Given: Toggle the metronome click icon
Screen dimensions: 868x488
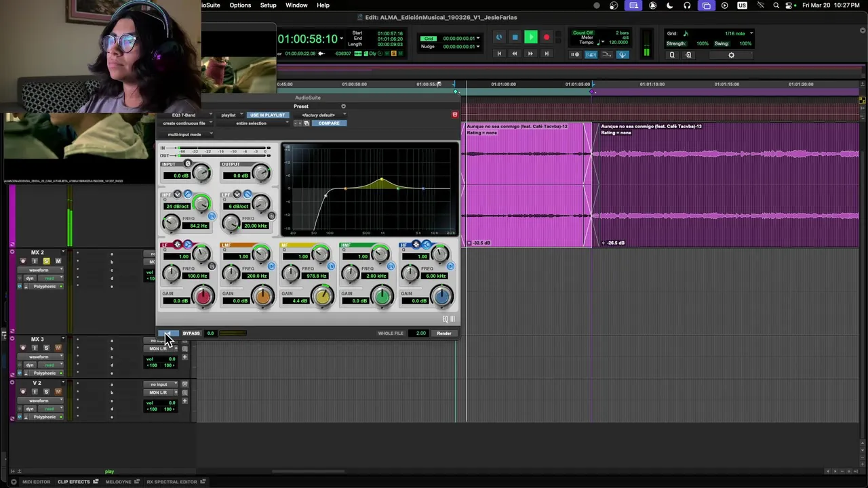Looking at the screenshot, I should (591, 54).
